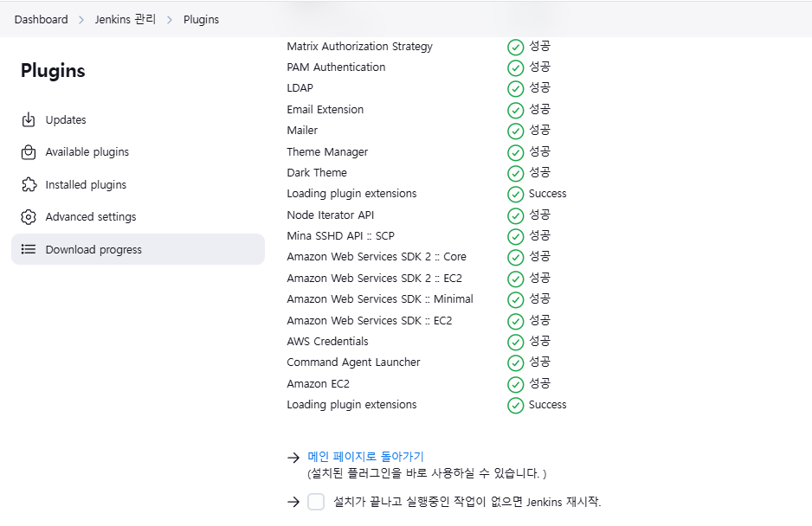Viewport: 812px width, 526px height.
Task: Click the Theme Manager plugin name
Action: point(327,152)
